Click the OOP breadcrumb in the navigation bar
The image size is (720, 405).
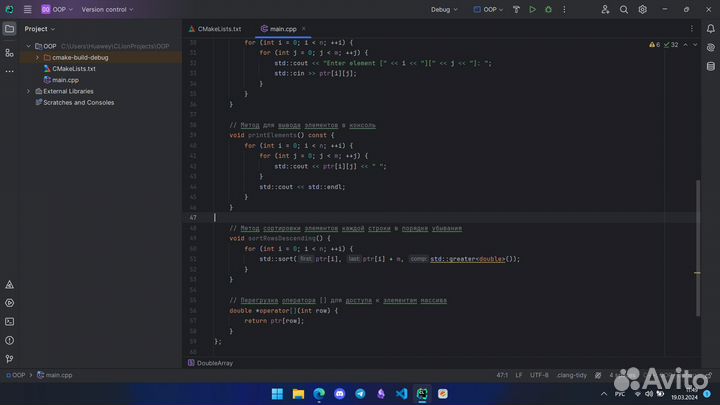[16, 375]
